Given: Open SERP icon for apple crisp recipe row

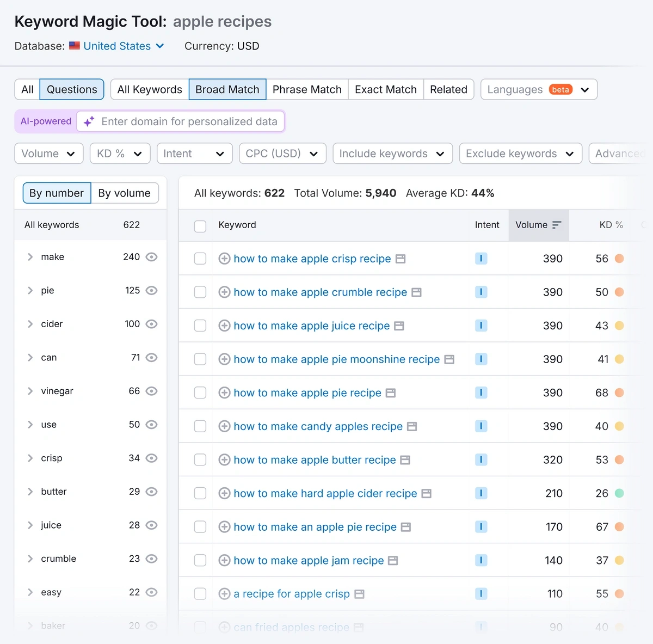Looking at the screenshot, I should point(401,259).
